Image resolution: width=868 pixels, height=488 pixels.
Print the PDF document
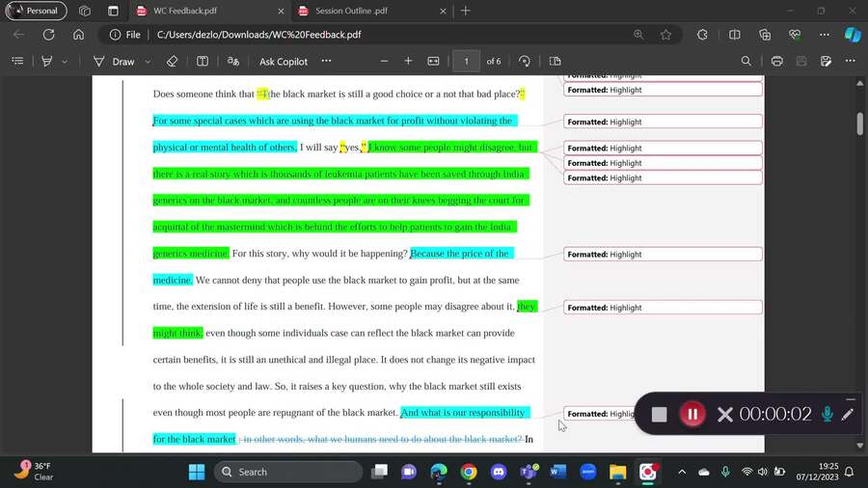776,61
